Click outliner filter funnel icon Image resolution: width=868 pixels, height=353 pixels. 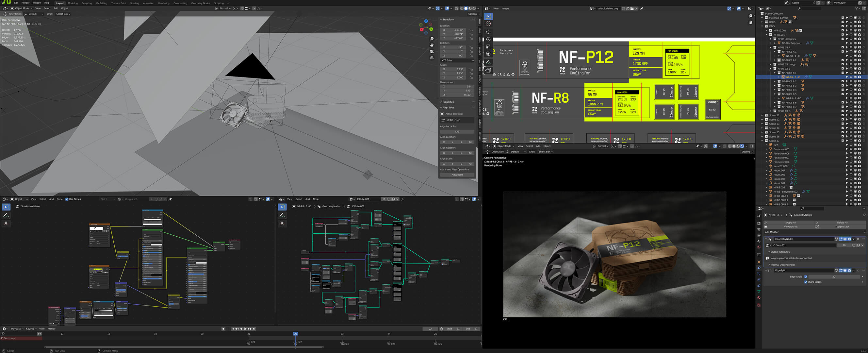point(856,8)
